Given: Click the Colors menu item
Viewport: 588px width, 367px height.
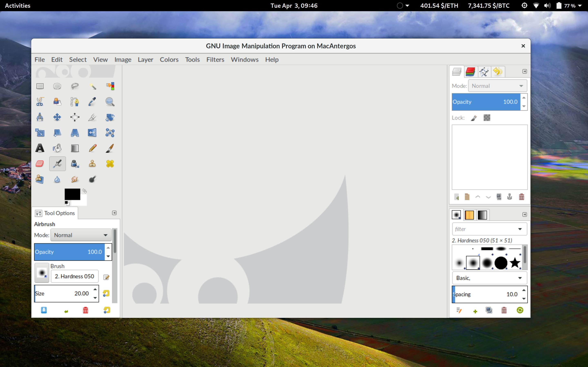Looking at the screenshot, I should 169,59.
